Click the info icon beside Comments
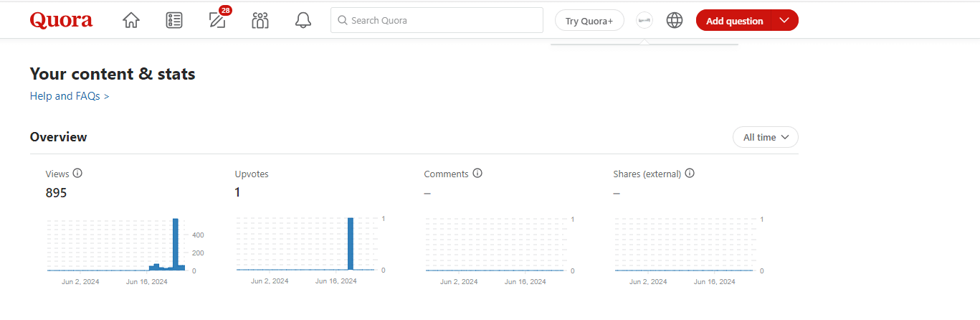This screenshot has width=980, height=320. pos(477,174)
